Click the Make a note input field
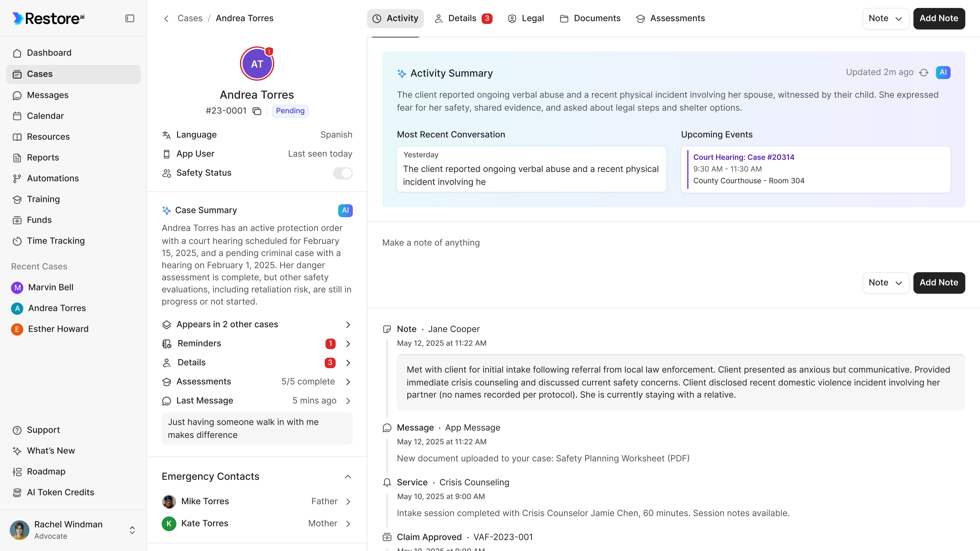 [431, 243]
